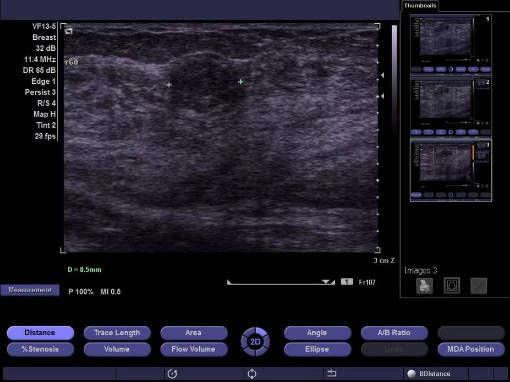Click the cine clip number 1 box
Viewport: 510px width, 382px height.
(347, 282)
